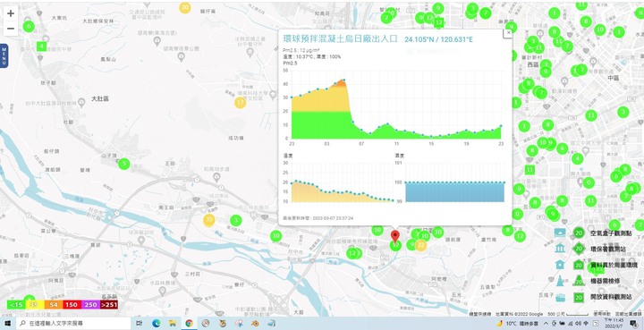Switch to Chrome in the taskbar
This screenshot has width=644, height=330.
(189, 324)
